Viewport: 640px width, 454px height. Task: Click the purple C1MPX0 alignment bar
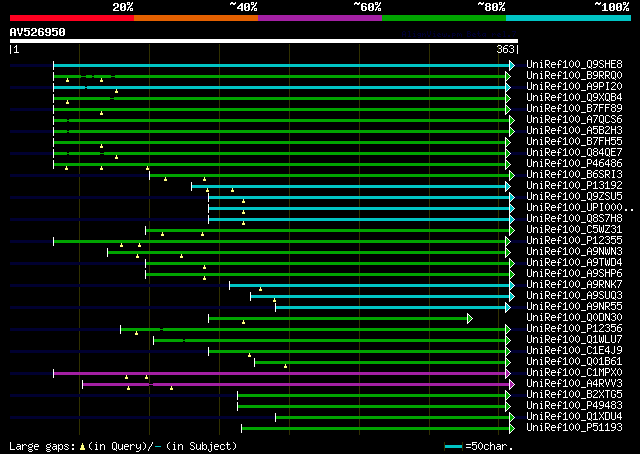(x=280, y=374)
